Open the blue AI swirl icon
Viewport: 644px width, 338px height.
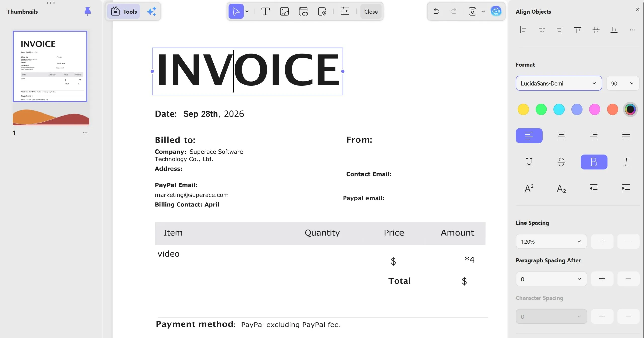(x=496, y=11)
